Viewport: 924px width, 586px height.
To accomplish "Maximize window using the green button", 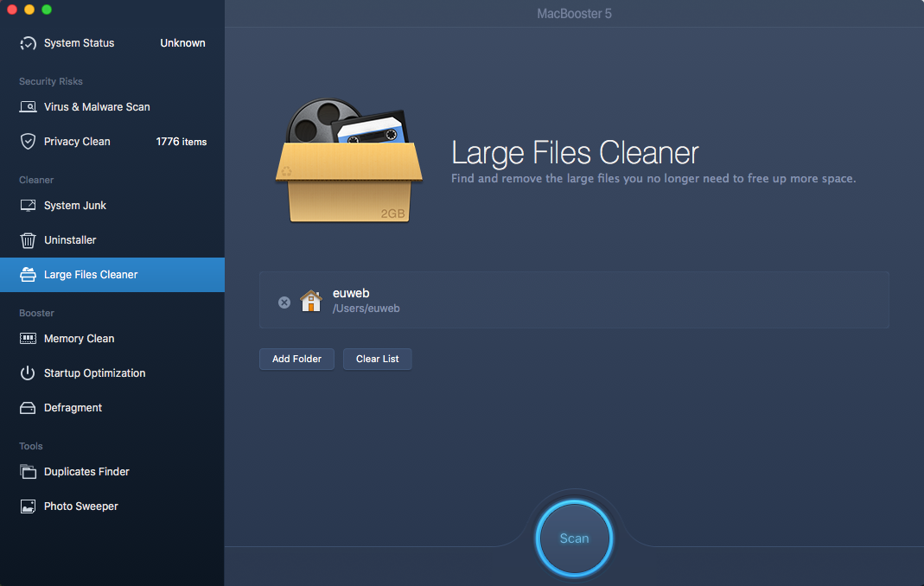I will click(x=48, y=10).
